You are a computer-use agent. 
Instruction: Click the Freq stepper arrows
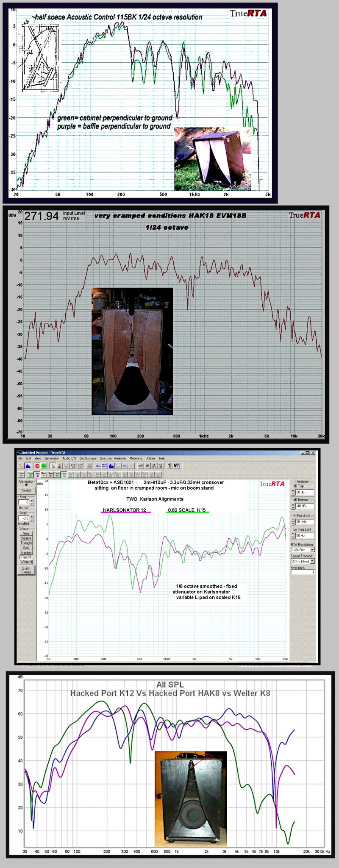[32, 502]
